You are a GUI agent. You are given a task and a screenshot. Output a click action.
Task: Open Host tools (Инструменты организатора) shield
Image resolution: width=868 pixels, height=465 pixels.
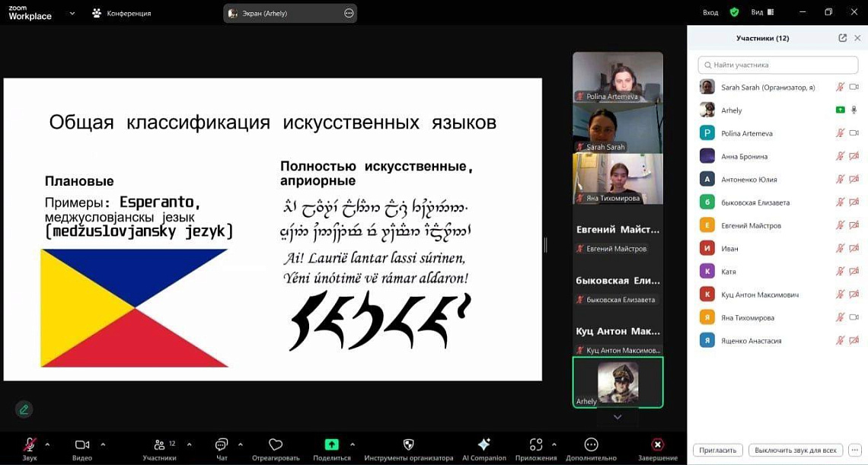pyautogui.click(x=408, y=444)
